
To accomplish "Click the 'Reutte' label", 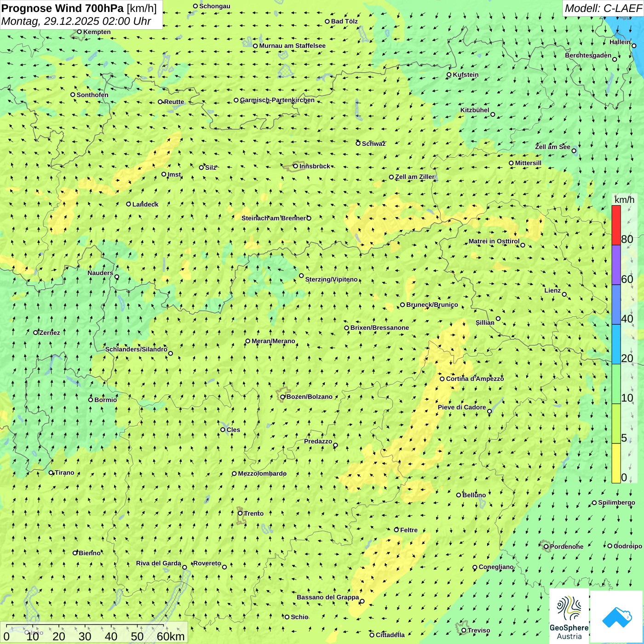I will pyautogui.click(x=174, y=102).
